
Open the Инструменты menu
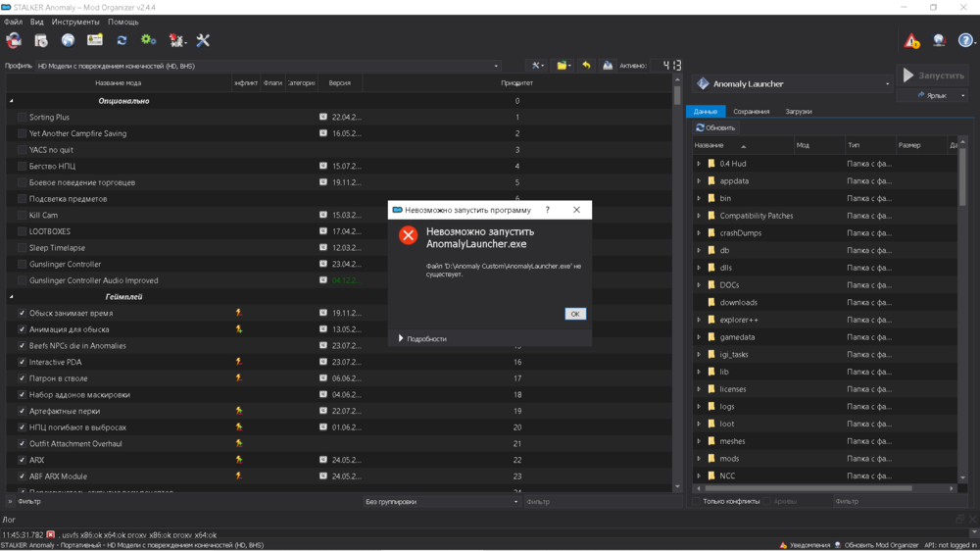[x=75, y=22]
